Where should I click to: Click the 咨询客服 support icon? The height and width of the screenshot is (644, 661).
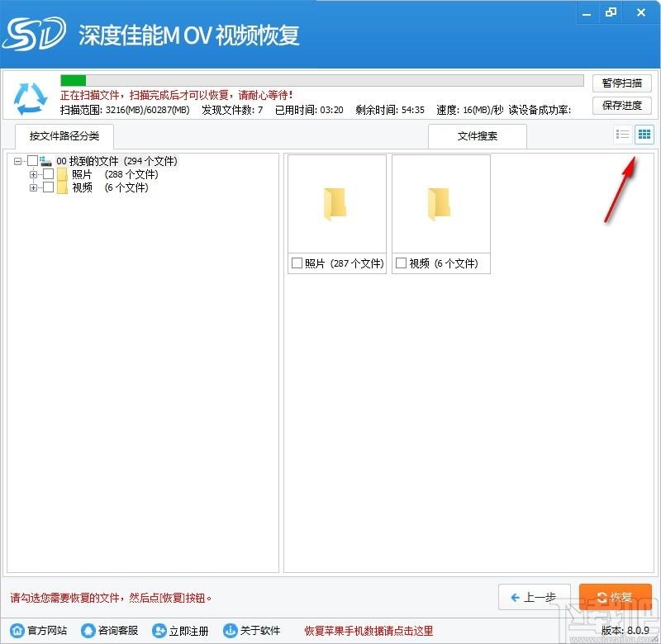[x=88, y=631]
